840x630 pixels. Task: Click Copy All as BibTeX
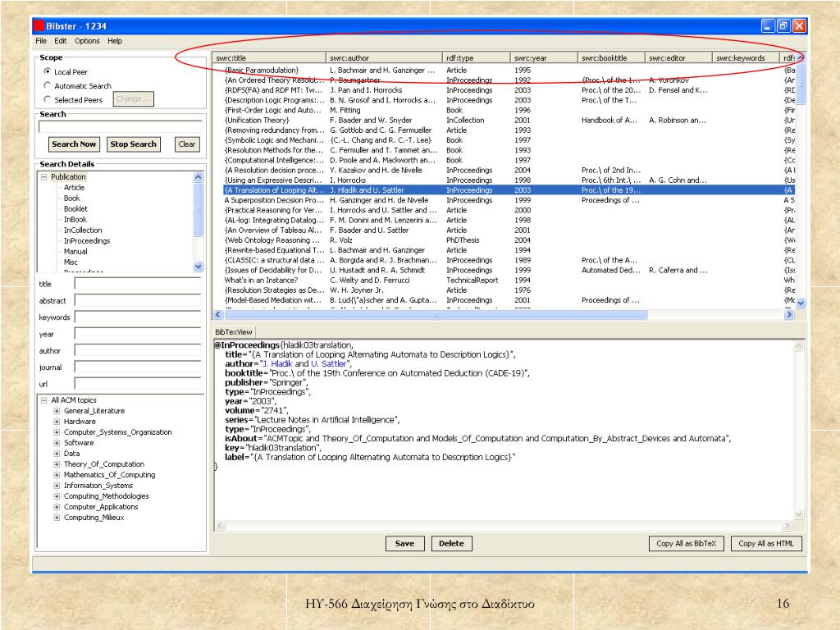point(687,543)
